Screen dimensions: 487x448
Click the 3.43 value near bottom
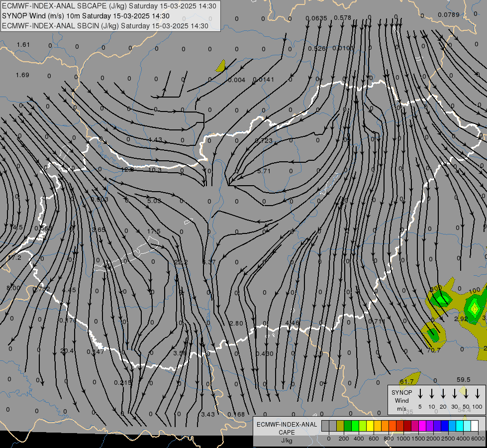click(208, 415)
